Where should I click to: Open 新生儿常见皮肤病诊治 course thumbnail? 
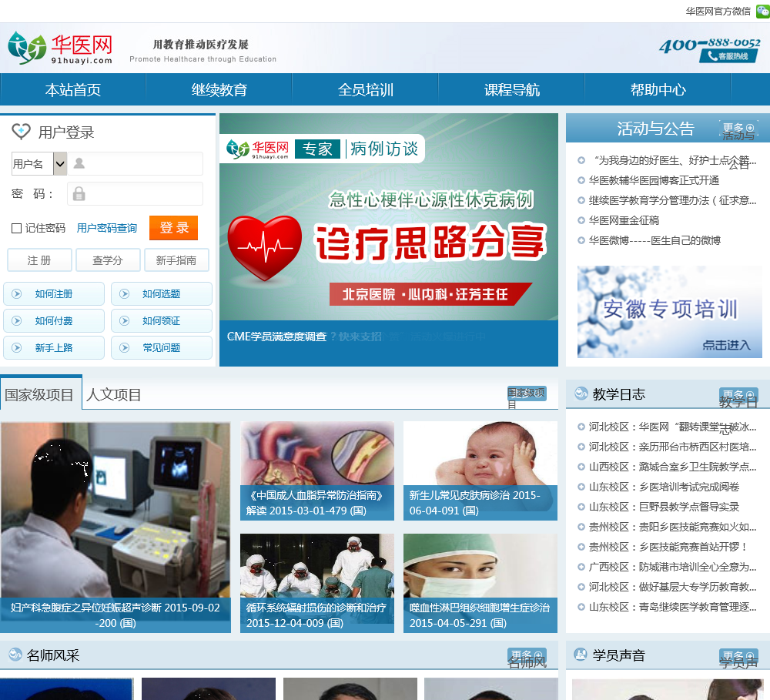pos(480,471)
